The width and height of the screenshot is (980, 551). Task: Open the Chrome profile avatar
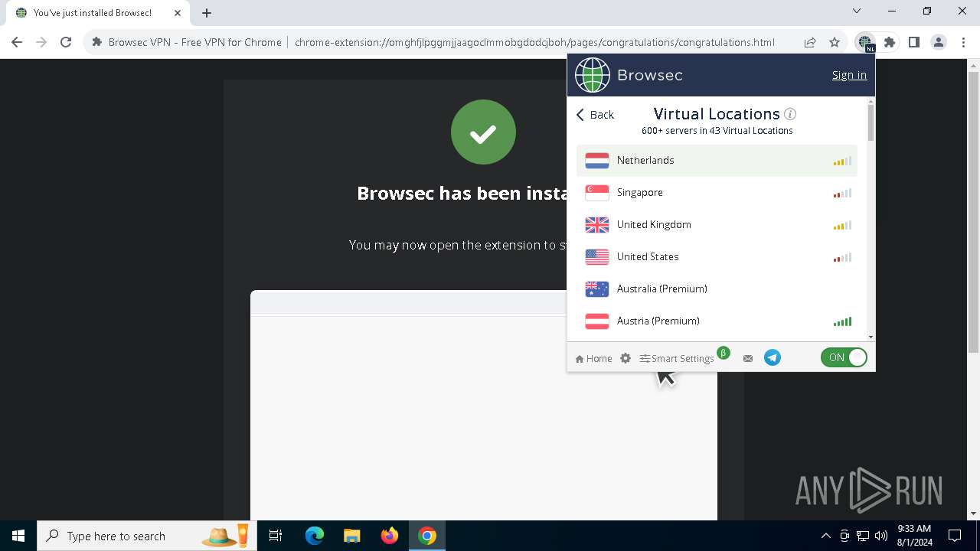[x=938, y=43]
